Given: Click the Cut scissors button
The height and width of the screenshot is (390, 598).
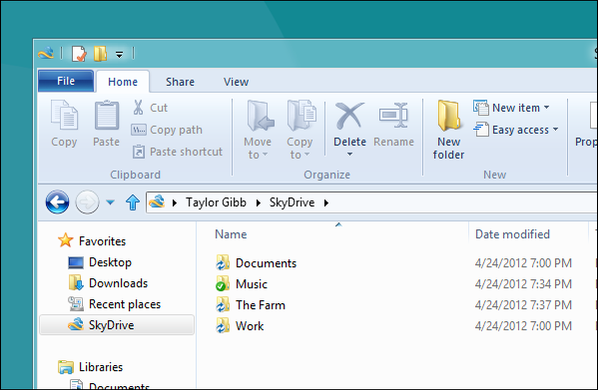Looking at the screenshot, I should [x=150, y=108].
